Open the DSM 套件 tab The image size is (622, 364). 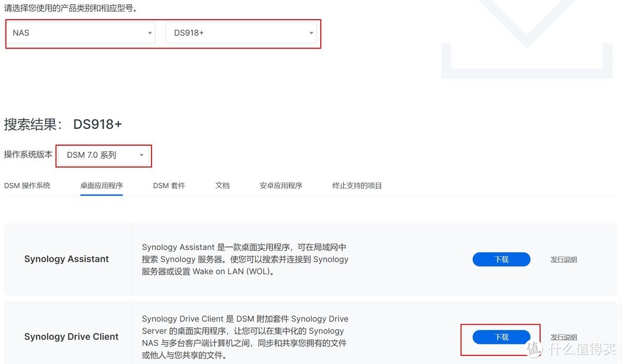(169, 185)
